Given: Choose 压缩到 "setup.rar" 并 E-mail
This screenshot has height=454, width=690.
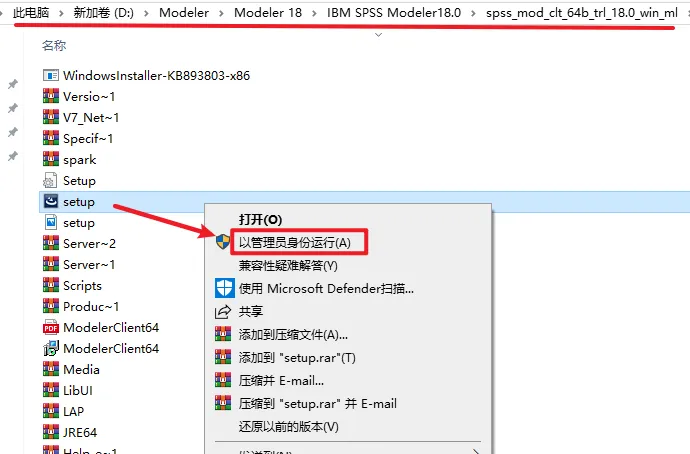Looking at the screenshot, I should pyautogui.click(x=318, y=403).
